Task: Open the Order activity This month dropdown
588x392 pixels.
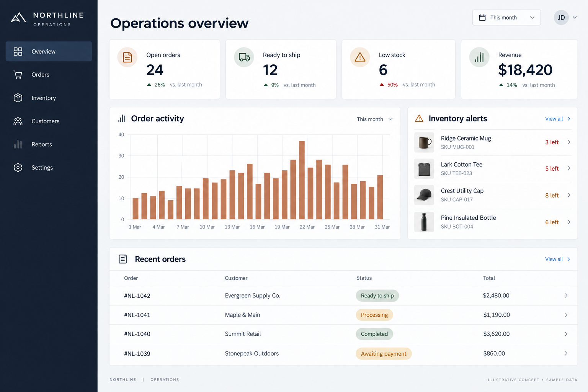Action: 374,119
